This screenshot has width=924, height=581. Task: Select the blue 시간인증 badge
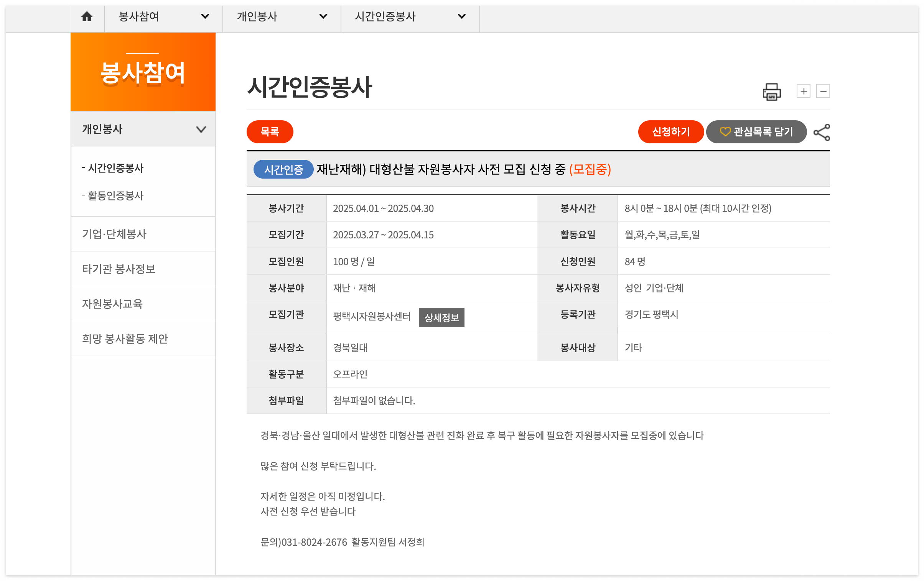(283, 169)
